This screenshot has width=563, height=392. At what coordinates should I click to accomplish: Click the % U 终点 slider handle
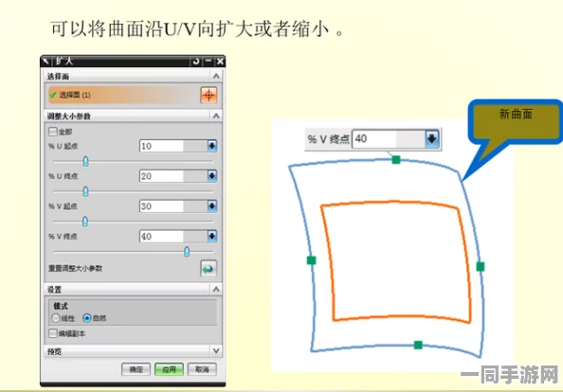(85, 191)
